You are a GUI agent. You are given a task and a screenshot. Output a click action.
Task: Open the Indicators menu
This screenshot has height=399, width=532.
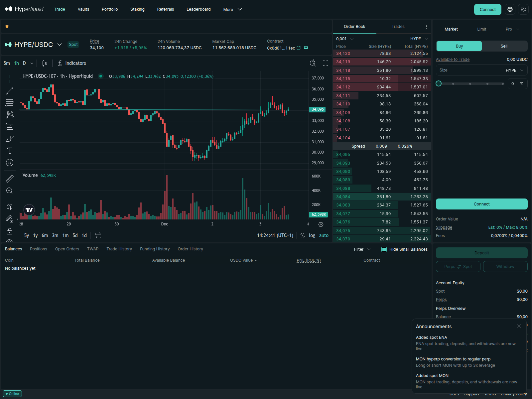72,63
